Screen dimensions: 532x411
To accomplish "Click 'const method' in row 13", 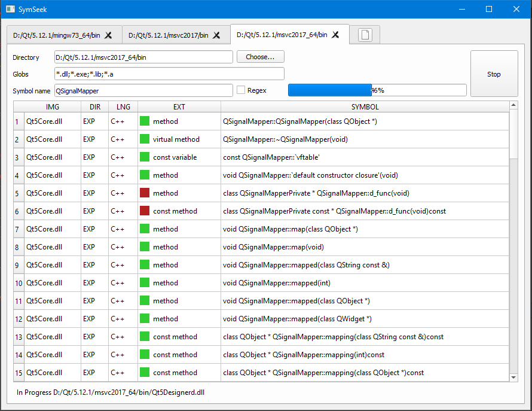I will 175,337.
